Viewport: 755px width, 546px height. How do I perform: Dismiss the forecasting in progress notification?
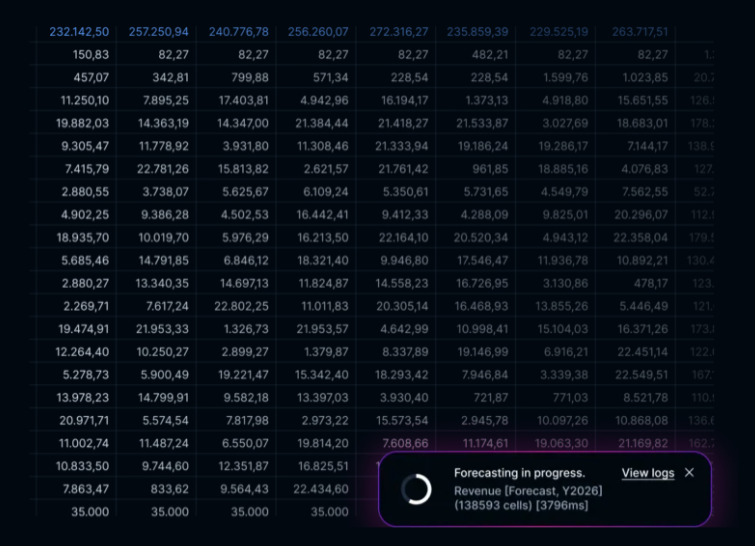pyautogui.click(x=689, y=473)
